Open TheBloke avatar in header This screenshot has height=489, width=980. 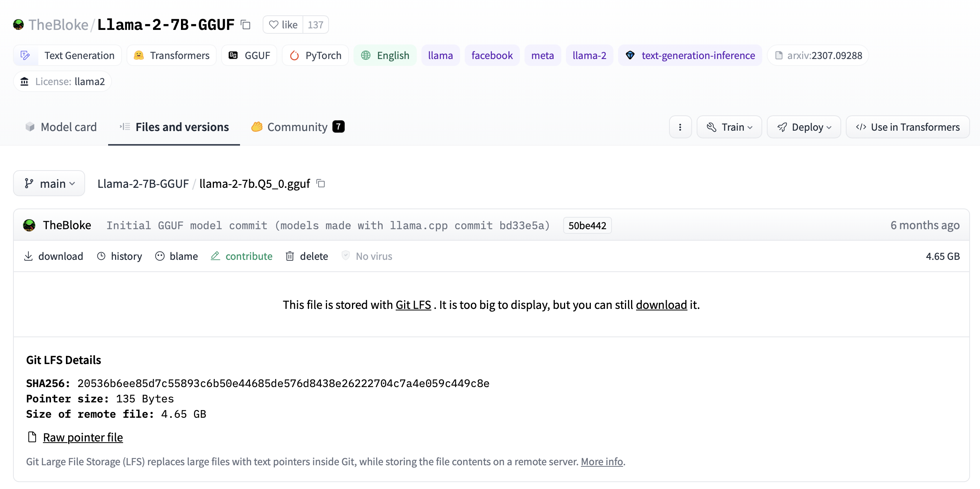coord(18,25)
